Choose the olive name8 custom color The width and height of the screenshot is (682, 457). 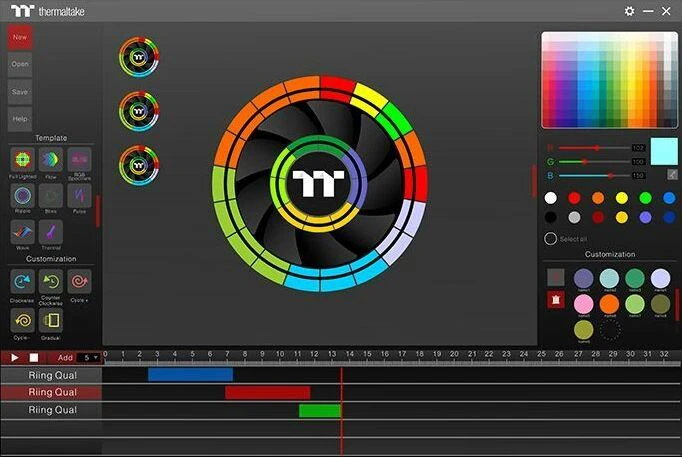coord(660,304)
